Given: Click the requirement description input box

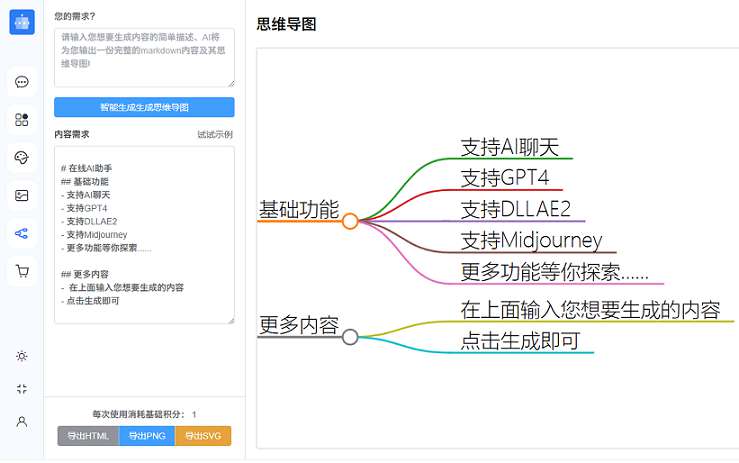Looking at the screenshot, I should point(144,58).
